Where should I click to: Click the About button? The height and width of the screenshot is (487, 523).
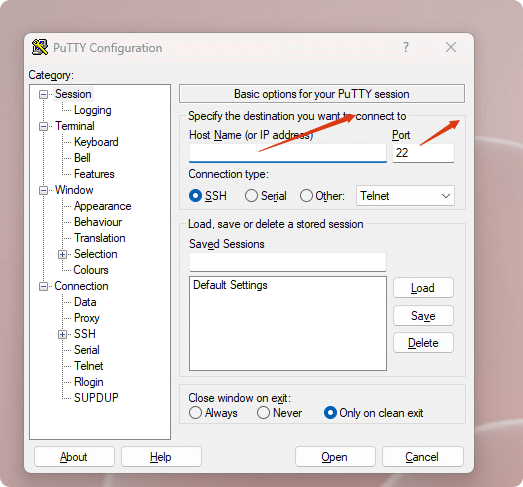(x=74, y=457)
